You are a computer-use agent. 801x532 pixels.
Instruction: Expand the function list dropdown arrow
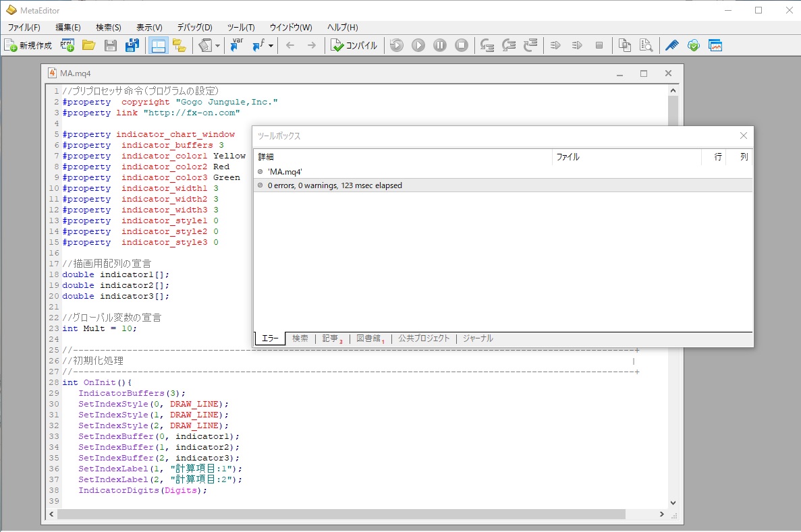click(x=271, y=45)
